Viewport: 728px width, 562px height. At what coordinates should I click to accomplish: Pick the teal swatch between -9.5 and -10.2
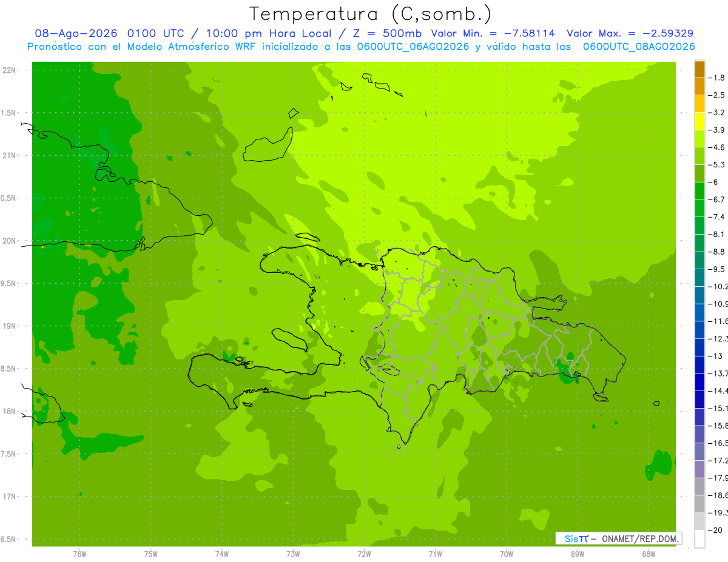(x=699, y=278)
